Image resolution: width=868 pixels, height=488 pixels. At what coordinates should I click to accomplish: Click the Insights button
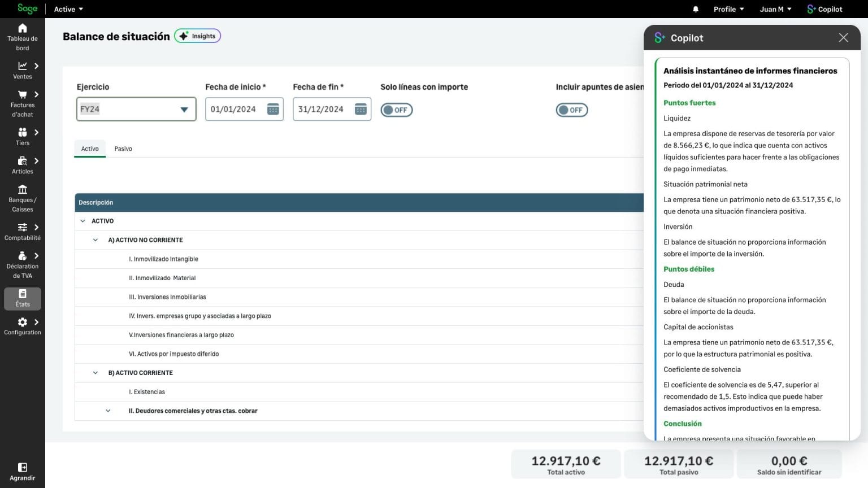click(197, 36)
